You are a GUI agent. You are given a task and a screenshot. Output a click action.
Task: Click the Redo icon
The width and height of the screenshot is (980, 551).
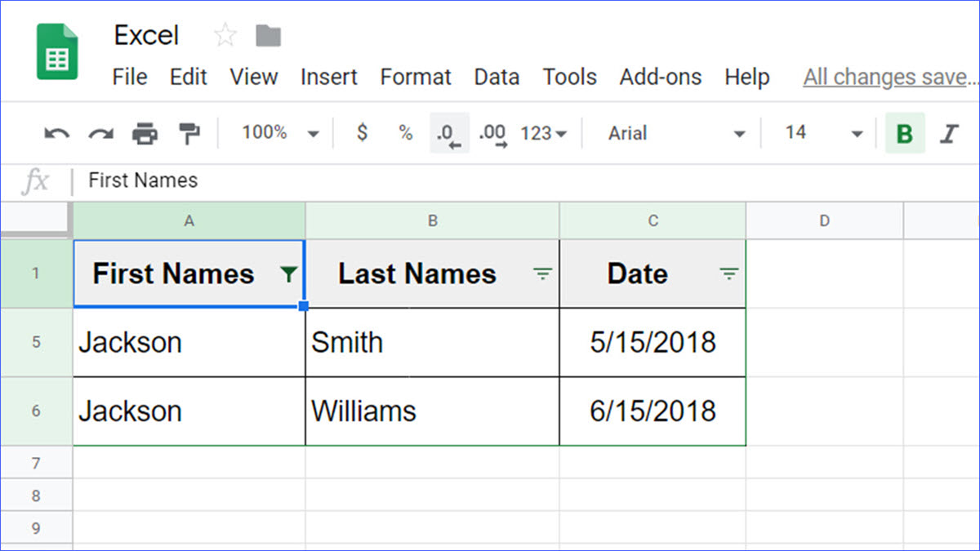100,133
